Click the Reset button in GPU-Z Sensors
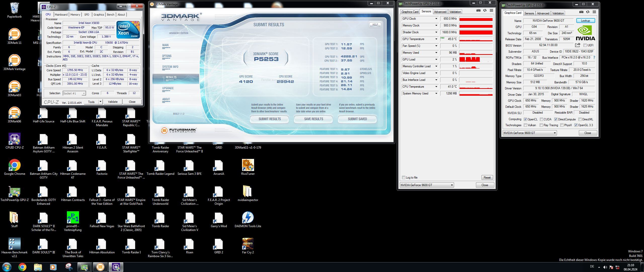The height and width of the screenshot is (272, 644). (x=487, y=178)
